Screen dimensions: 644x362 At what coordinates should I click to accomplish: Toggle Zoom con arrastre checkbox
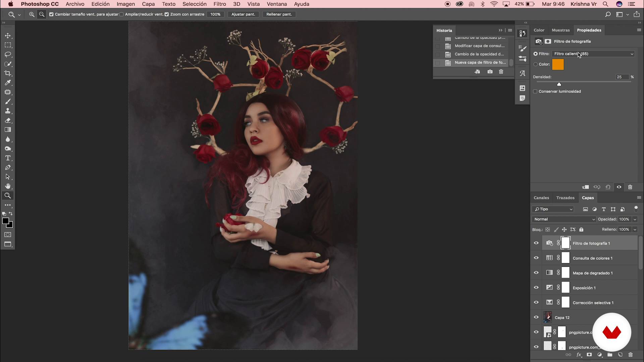pos(167,14)
